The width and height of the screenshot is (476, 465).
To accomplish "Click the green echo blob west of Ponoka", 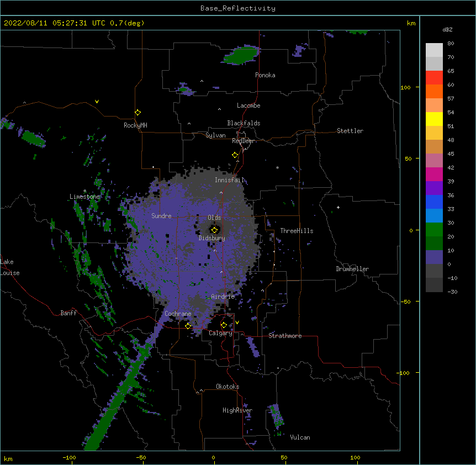I will [x=241, y=55].
